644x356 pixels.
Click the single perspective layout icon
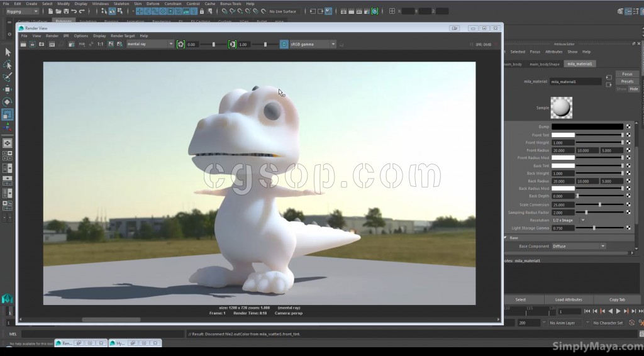[x=8, y=143]
